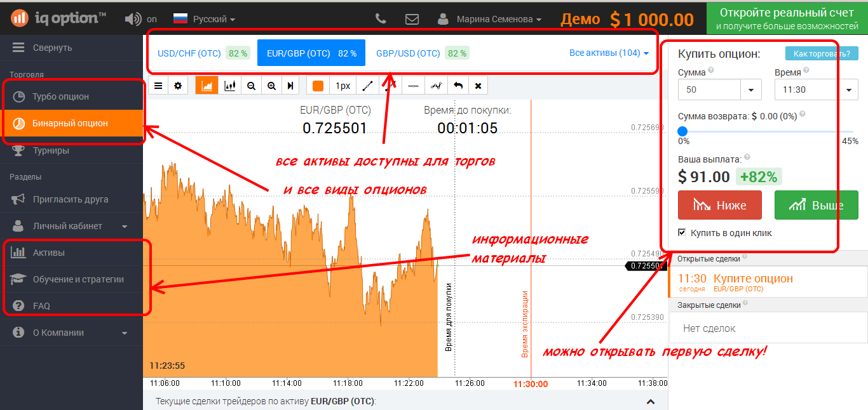The height and width of the screenshot is (410, 868).
Task: Click Купите опцион open deal entry
Action: [768, 282]
